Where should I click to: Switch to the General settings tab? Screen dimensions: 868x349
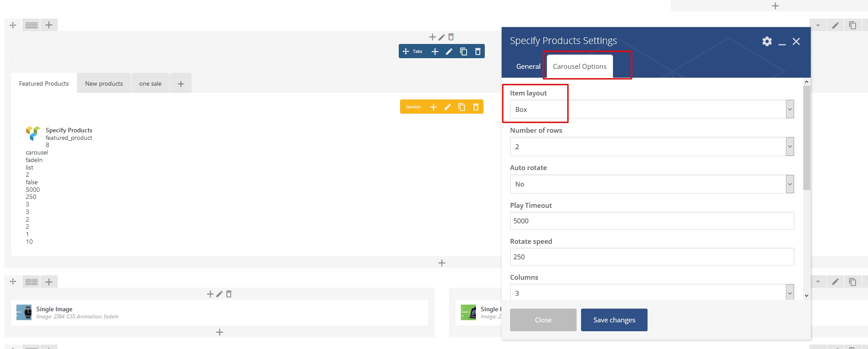(x=528, y=66)
